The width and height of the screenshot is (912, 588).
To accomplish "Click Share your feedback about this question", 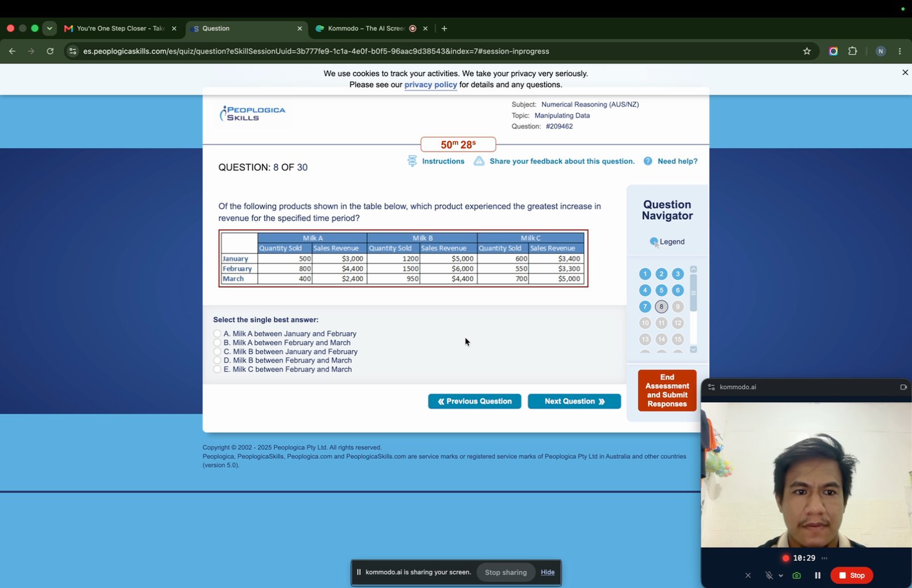I will pos(562,161).
